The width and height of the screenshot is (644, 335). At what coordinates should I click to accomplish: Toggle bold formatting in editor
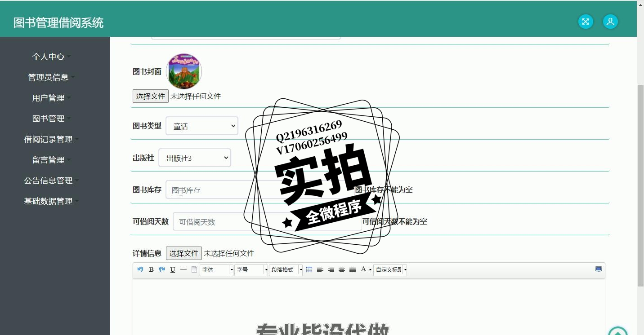coord(151,269)
